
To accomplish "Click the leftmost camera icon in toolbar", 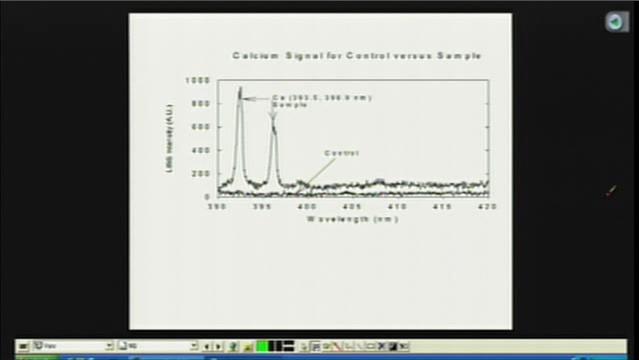I will click(x=23, y=347).
